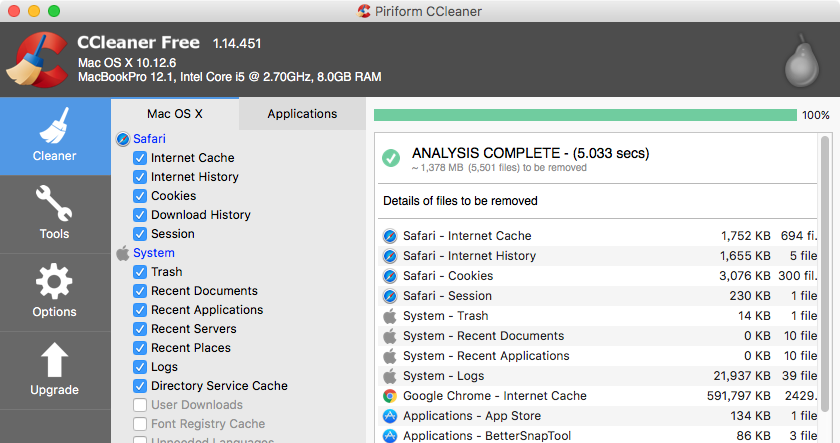Toggle the Cookies checkbox
This screenshot has width=840, height=443.
140,196
